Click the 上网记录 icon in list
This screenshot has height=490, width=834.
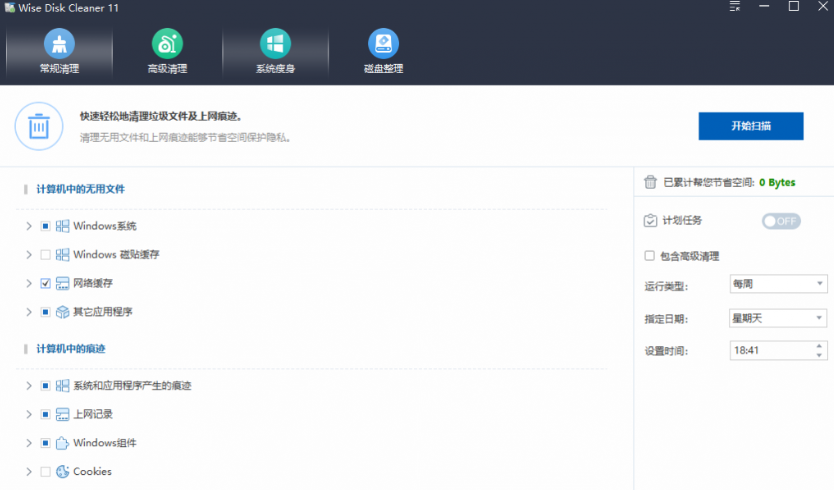click(62, 414)
